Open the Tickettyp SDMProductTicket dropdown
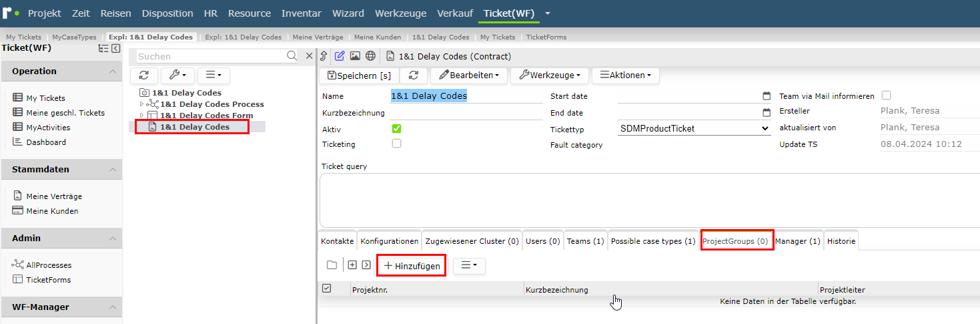The image size is (980, 324). tap(694, 128)
